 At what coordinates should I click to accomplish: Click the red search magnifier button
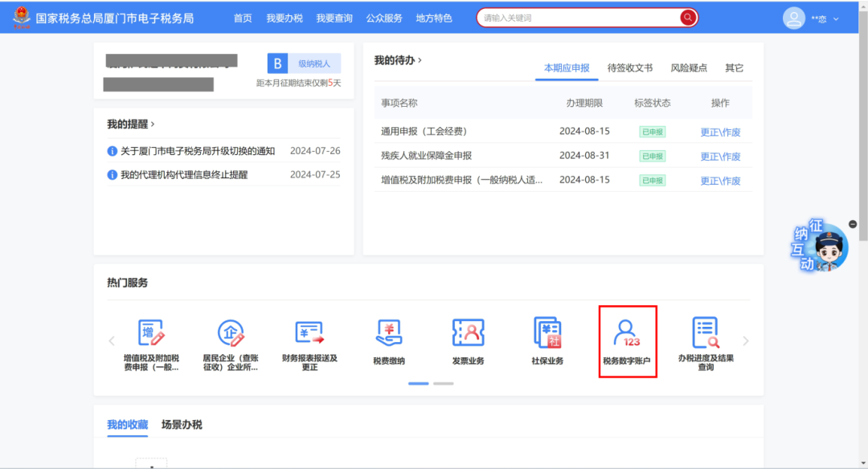688,18
